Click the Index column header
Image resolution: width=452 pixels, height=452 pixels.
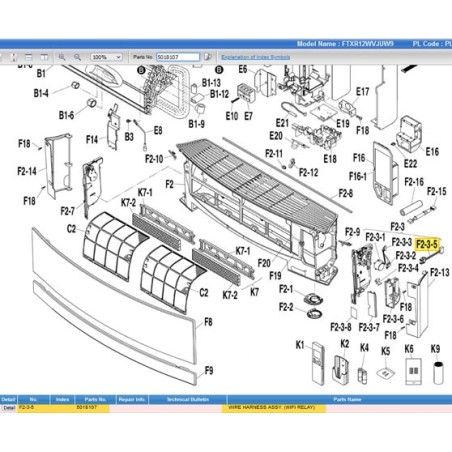62,399
